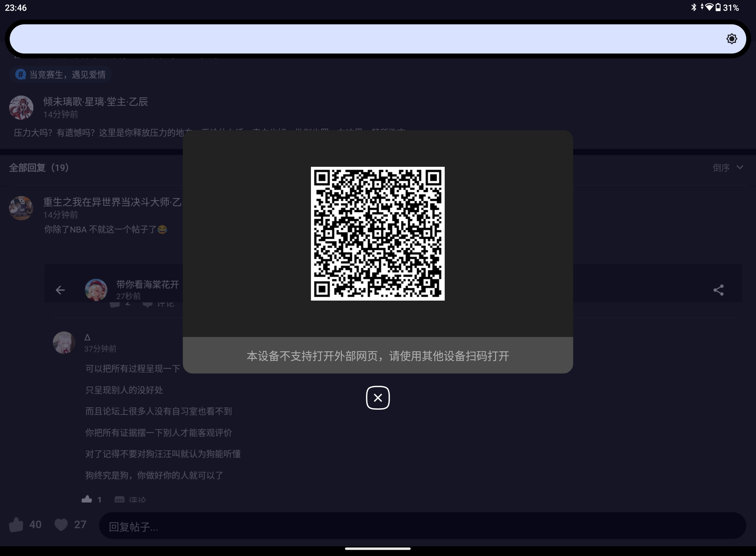This screenshot has height=556, width=756.
Task: Tap the 评论 icon under Δ comment
Action: (x=120, y=500)
